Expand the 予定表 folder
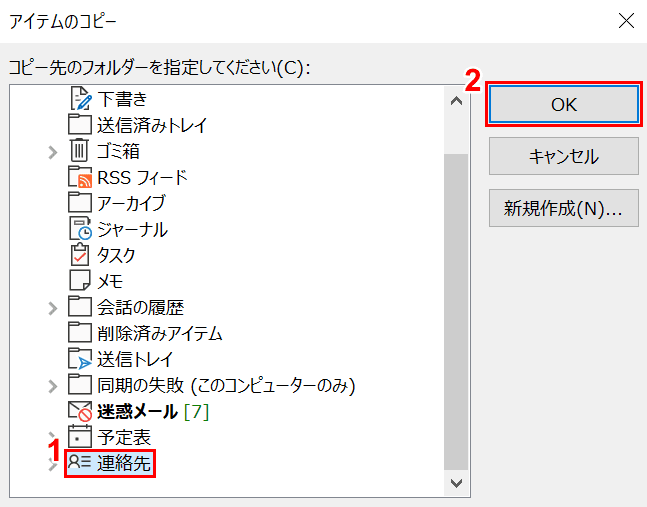The width and height of the screenshot is (647, 507). (x=52, y=435)
